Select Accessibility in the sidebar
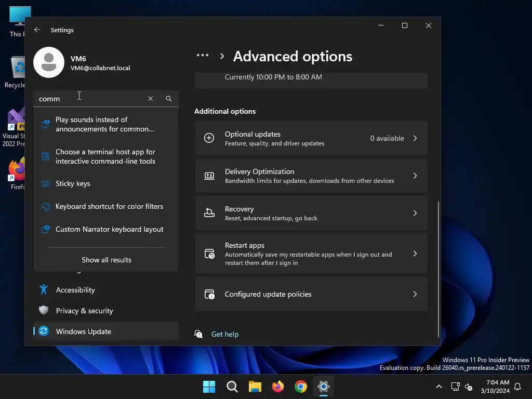Image resolution: width=532 pixels, height=399 pixels. pos(106,290)
